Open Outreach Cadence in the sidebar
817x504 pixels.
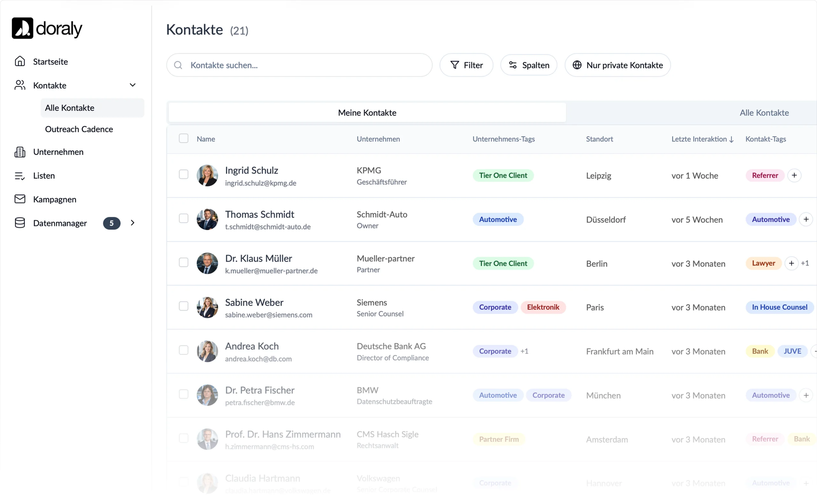click(79, 129)
